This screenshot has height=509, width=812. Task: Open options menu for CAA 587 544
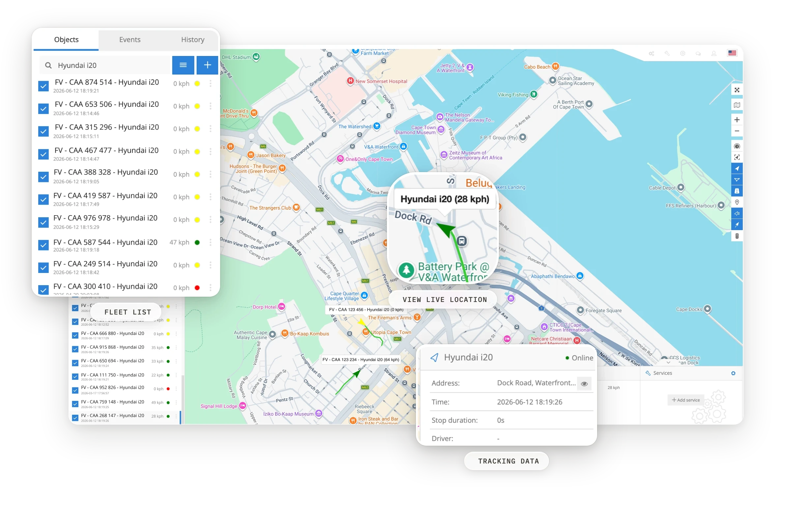pyautogui.click(x=211, y=242)
